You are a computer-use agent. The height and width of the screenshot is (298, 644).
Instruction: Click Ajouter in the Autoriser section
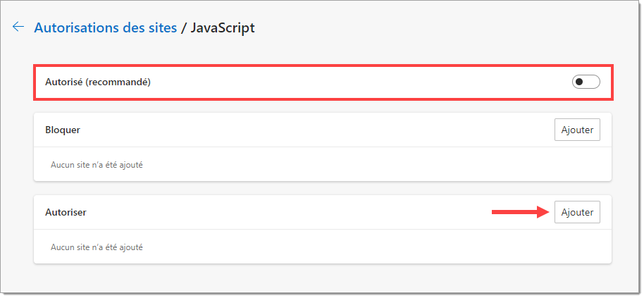(x=577, y=212)
